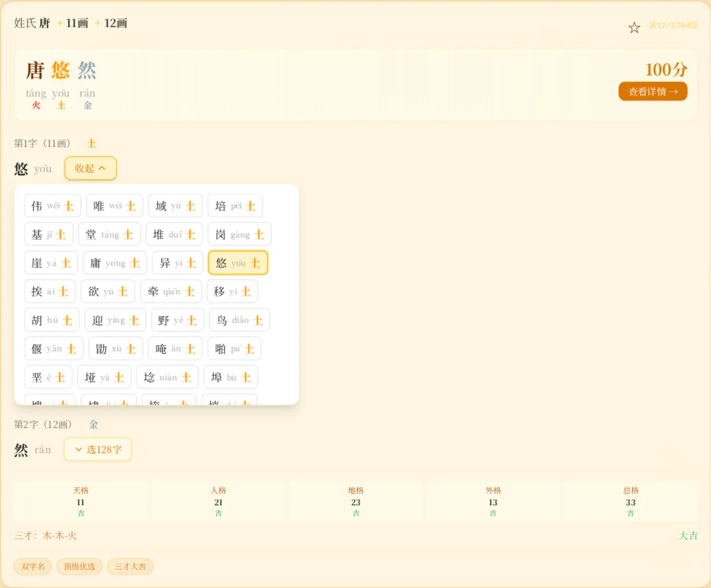The height and width of the screenshot is (588, 711).
Task: Choose character 崖 yá
Action: coord(51,263)
